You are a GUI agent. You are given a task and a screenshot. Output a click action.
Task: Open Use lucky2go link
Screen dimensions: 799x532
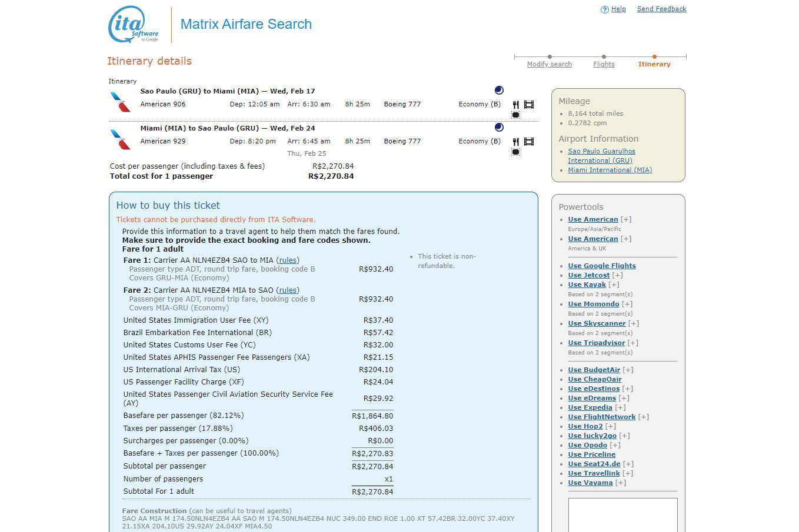592,436
